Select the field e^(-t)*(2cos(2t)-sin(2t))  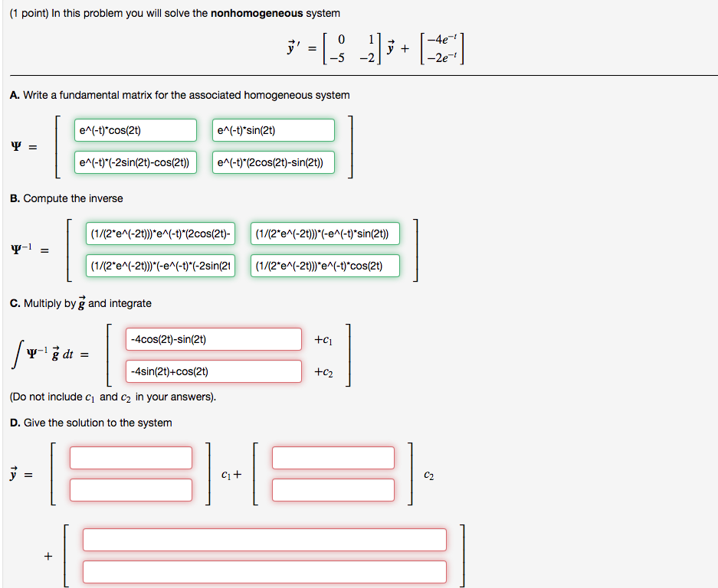(272, 162)
